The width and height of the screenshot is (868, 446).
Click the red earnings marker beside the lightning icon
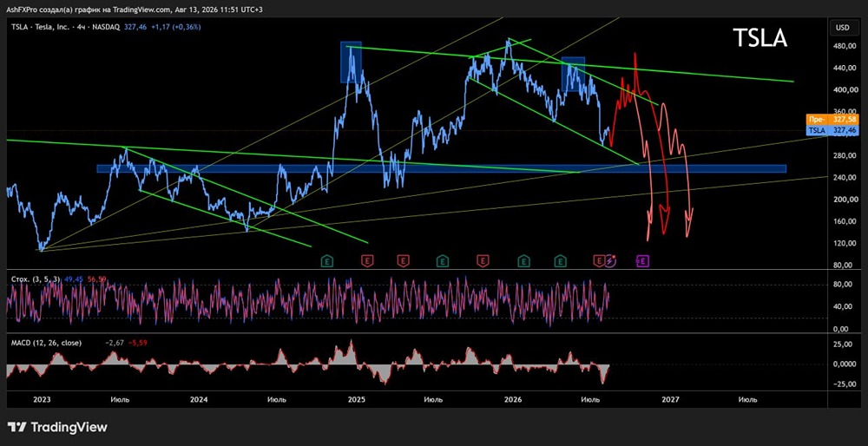599,260
